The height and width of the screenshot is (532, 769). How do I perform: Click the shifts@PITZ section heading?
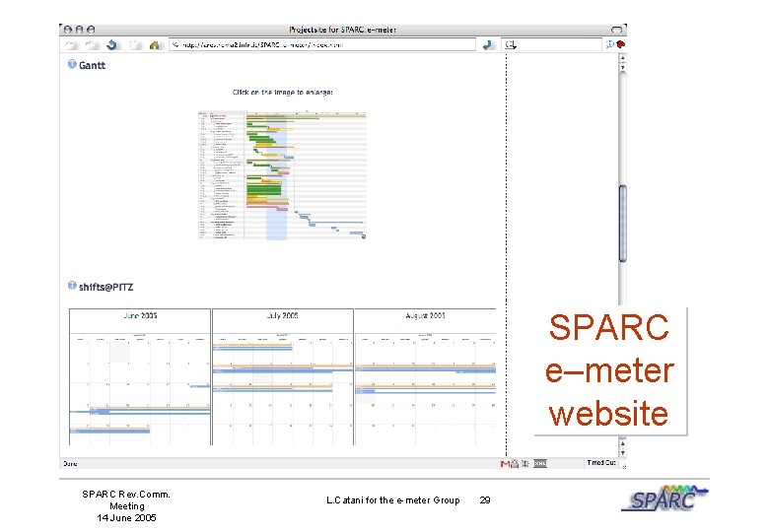105,287
